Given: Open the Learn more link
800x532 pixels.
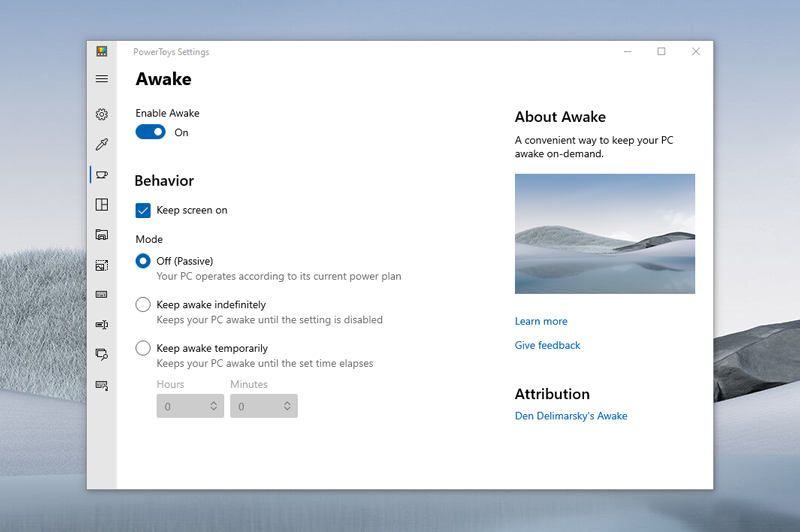Looking at the screenshot, I should [x=541, y=322].
